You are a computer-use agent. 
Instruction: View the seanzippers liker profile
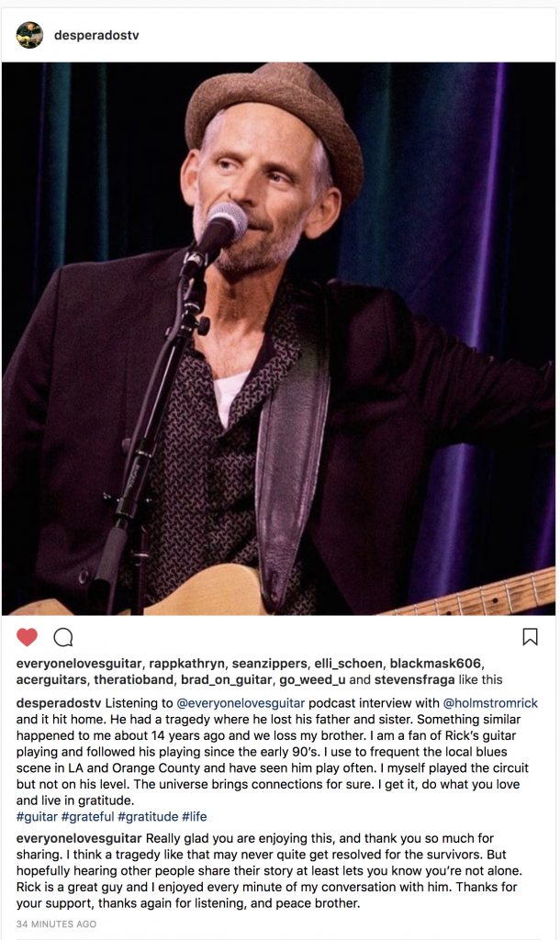[269, 664]
